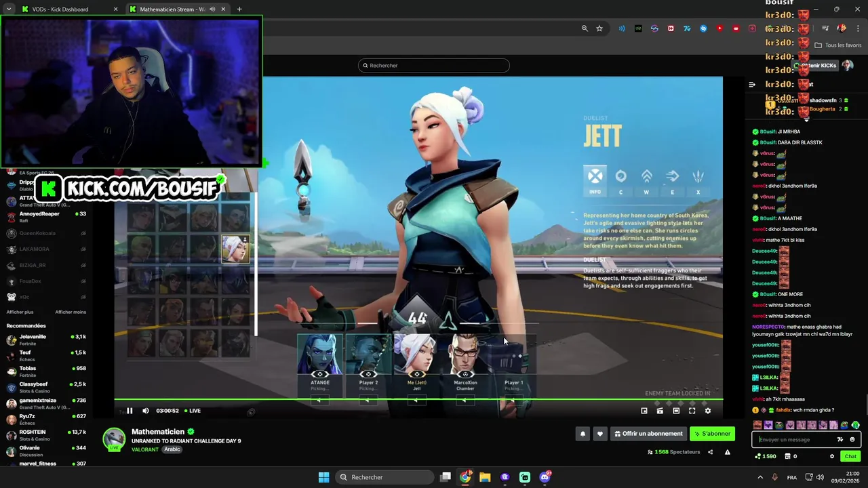Send message with green Chat button
Screen dimensions: 868x488
(850, 456)
